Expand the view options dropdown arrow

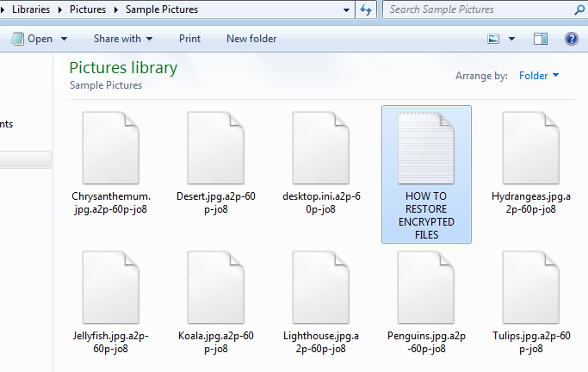click(x=511, y=39)
